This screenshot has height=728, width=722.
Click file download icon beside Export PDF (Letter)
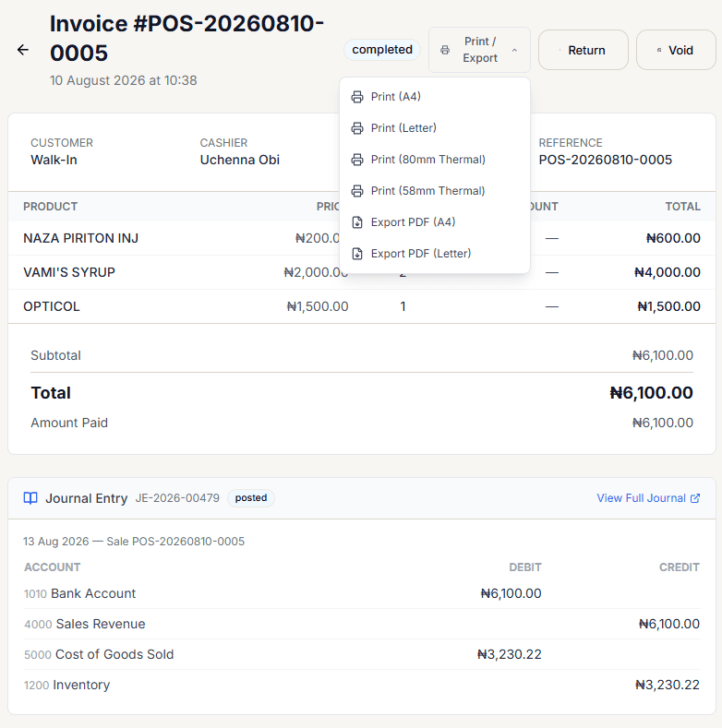(x=356, y=254)
